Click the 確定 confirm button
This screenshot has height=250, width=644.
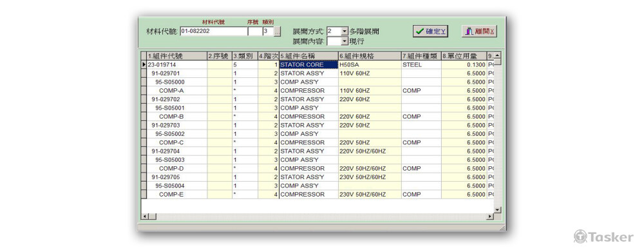tap(430, 31)
